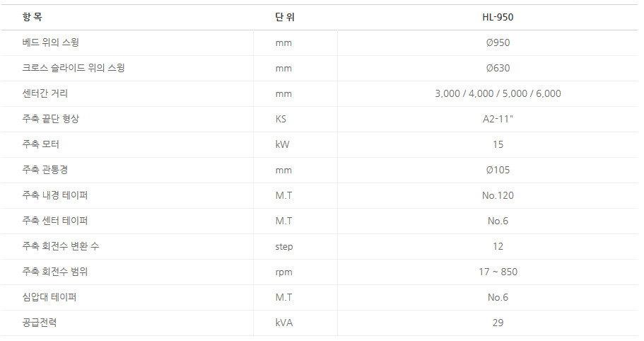Click the 항목 column header
The height and width of the screenshot is (341, 644).
[32, 17]
